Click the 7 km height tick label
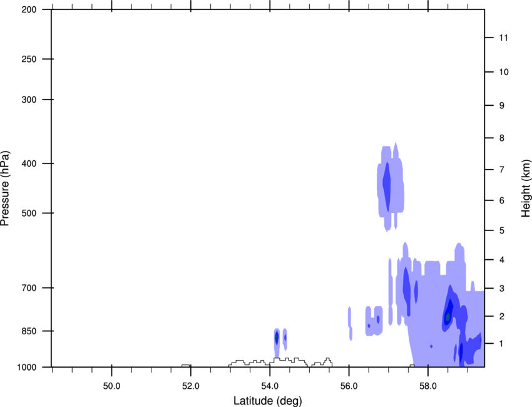Viewport: 532px width, 407px height. (x=502, y=170)
